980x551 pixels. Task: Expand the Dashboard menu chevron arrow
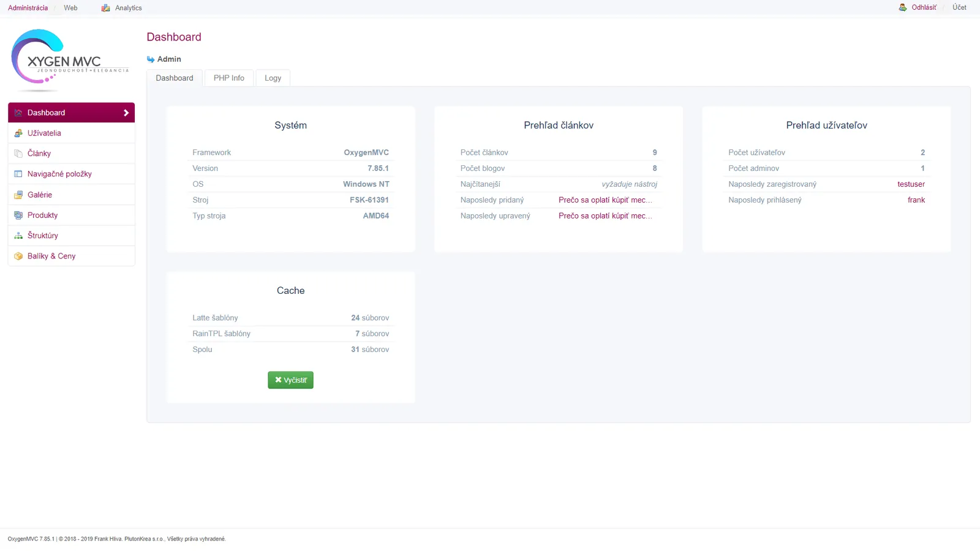pyautogui.click(x=126, y=113)
